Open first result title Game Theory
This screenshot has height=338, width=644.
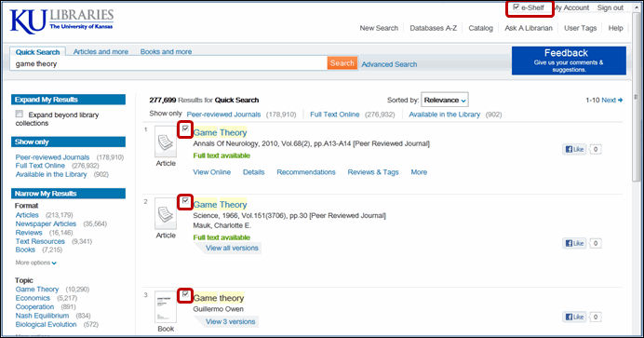tap(221, 132)
